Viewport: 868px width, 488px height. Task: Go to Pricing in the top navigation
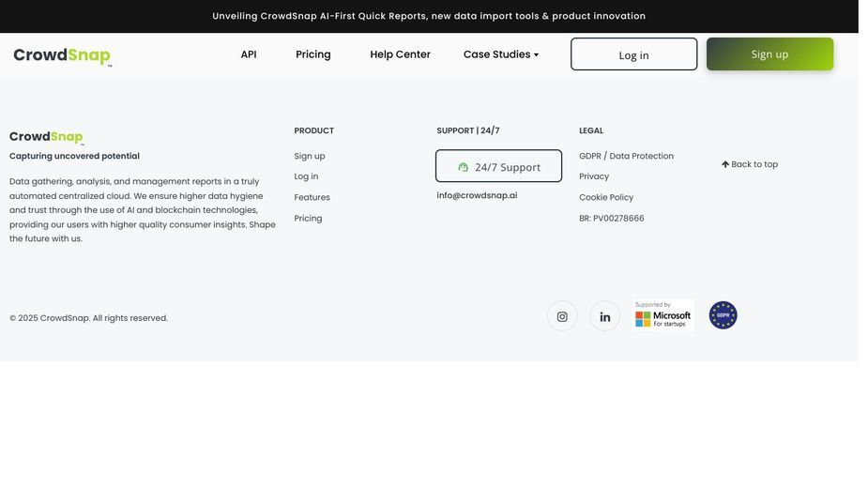pyautogui.click(x=313, y=54)
